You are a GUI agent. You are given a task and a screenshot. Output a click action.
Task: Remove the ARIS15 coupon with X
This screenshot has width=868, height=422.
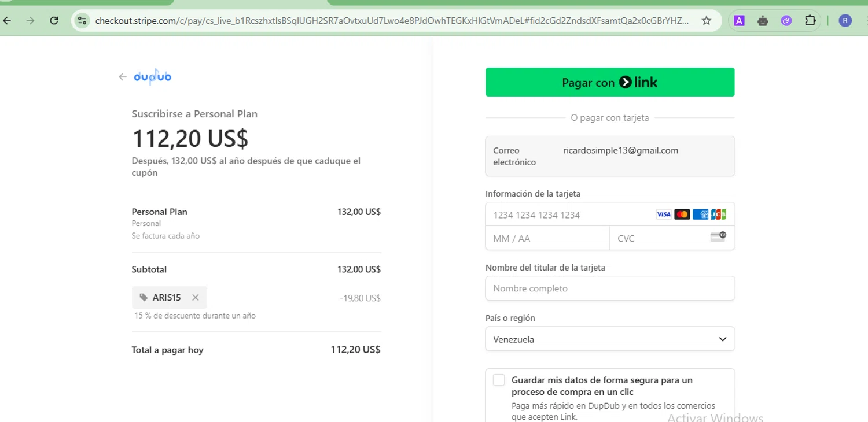click(x=196, y=297)
